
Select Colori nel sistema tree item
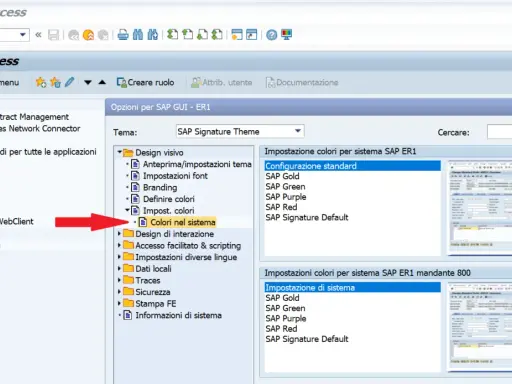coord(183,222)
